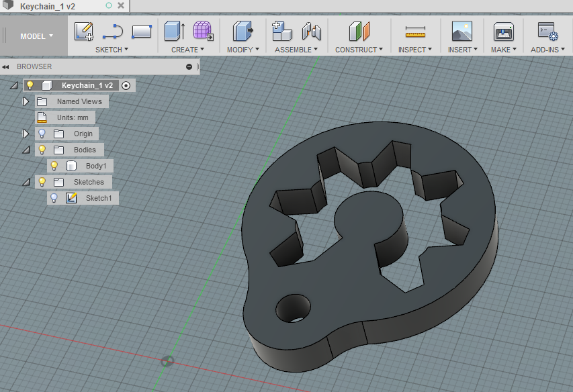This screenshot has width=573, height=392.
Task: Open the MODEL workspace dropdown
Action: click(x=36, y=36)
